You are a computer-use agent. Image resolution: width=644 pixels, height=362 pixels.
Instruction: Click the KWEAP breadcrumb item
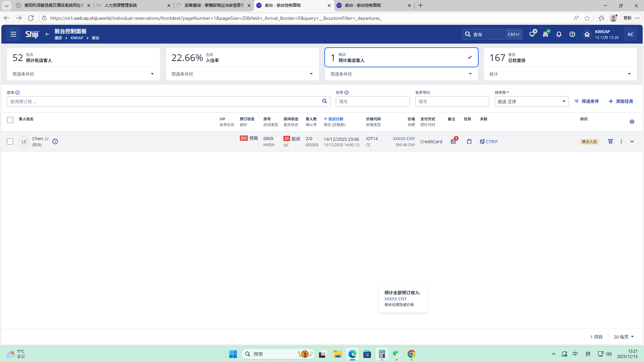(77, 38)
